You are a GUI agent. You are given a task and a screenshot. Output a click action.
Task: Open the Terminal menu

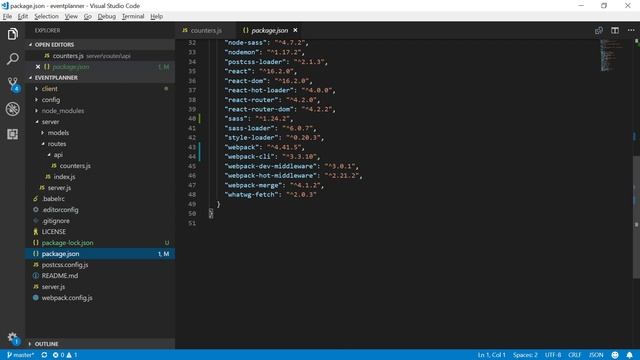133,16
